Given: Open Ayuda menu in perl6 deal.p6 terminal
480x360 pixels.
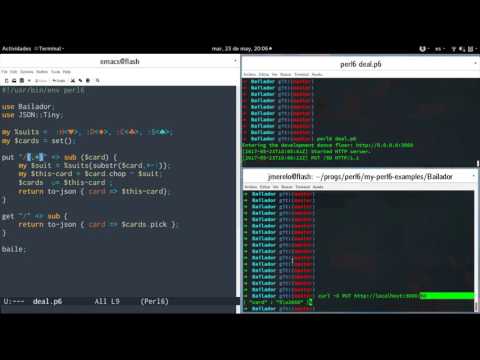Looking at the screenshot, I should 317,74.
